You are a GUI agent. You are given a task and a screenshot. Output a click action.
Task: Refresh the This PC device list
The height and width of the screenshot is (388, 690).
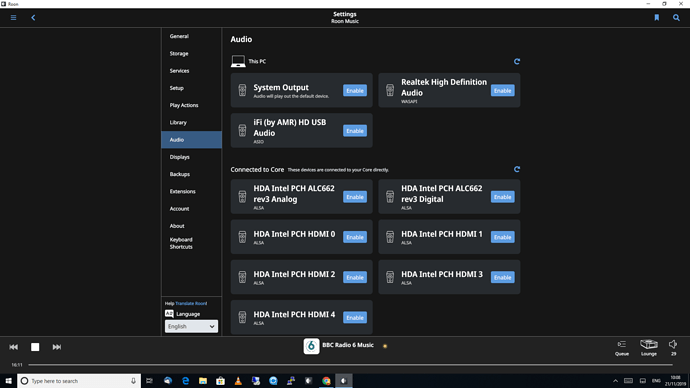coord(517,62)
